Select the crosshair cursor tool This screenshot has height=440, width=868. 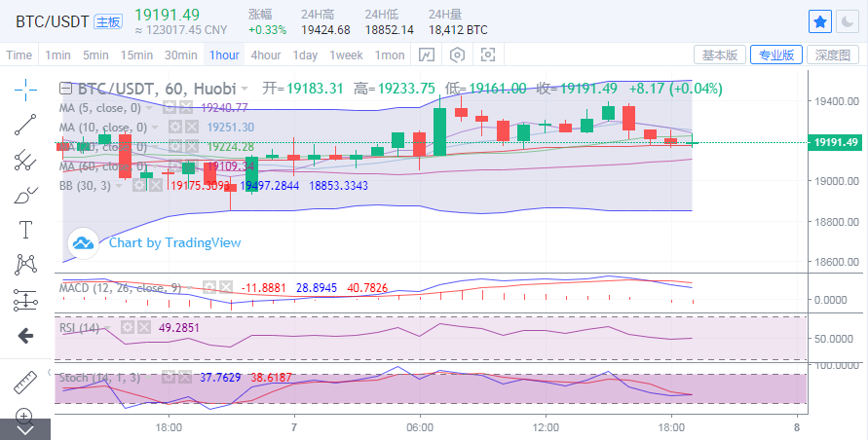click(x=25, y=90)
